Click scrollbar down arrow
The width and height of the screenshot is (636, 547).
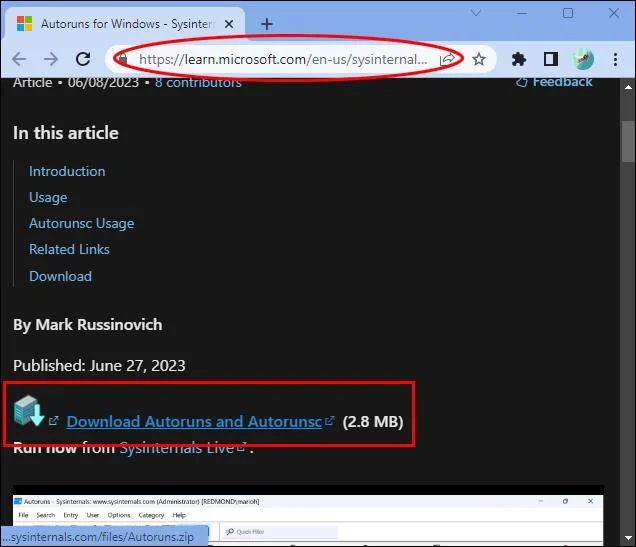628,538
